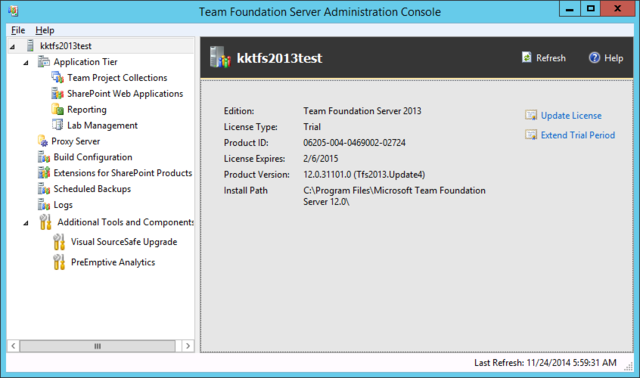Minimize the Administration Console window
640x378 pixels.
tap(569, 9)
